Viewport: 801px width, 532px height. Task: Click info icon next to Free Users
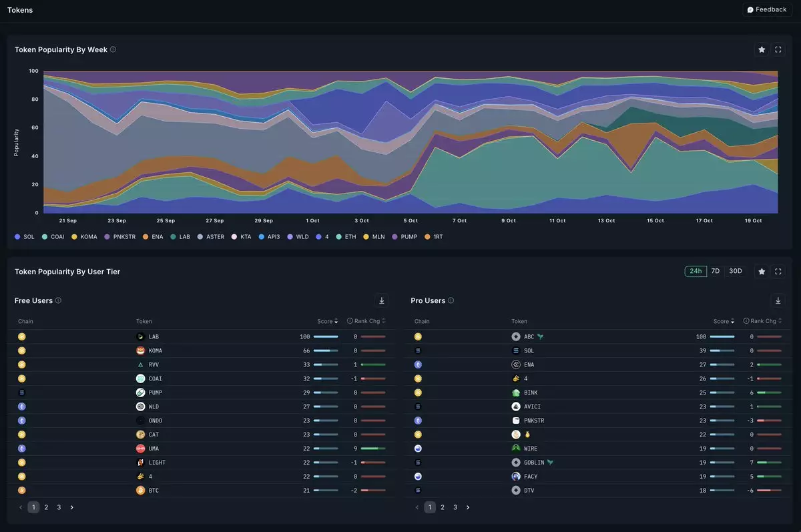click(59, 300)
